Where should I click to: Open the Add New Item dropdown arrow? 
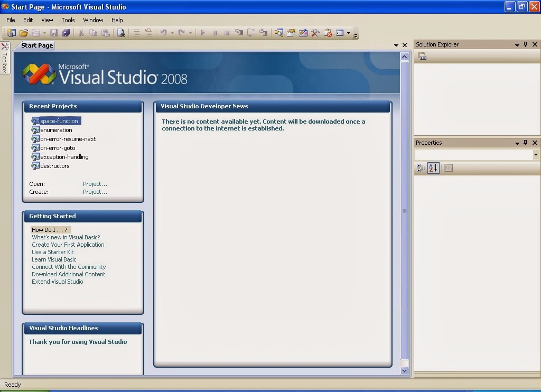44,33
